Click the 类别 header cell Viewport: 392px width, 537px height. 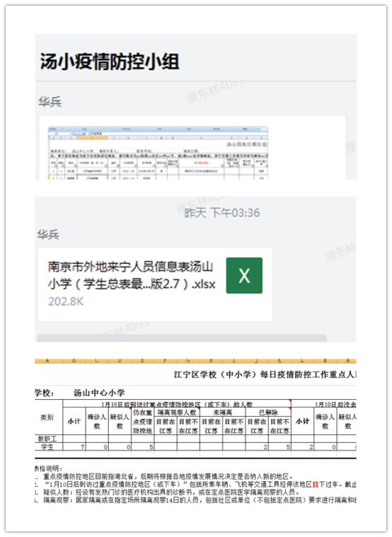click(47, 417)
